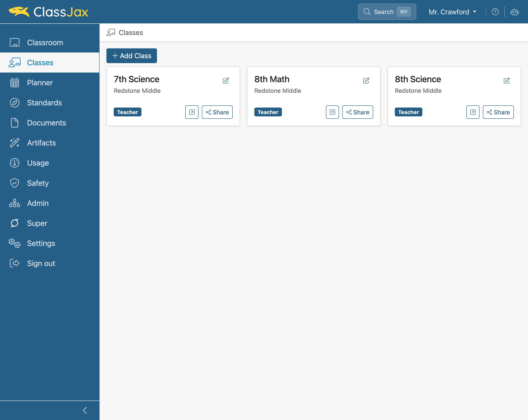The height and width of the screenshot is (420, 528).
Task: Open Settings from the sidebar
Action: [50, 243]
